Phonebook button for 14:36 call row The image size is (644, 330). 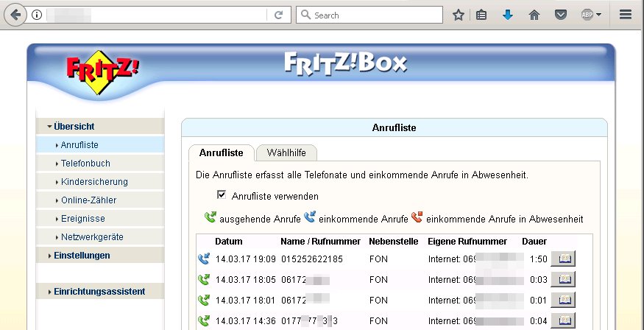[563, 320]
